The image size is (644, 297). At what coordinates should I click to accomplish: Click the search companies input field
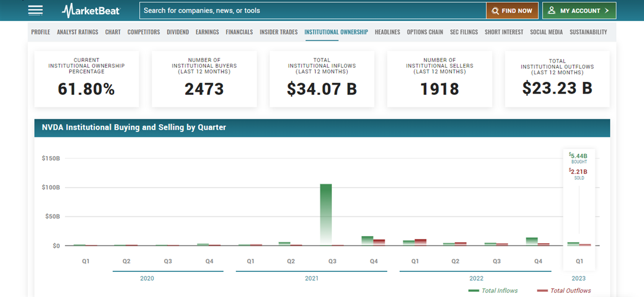313,11
